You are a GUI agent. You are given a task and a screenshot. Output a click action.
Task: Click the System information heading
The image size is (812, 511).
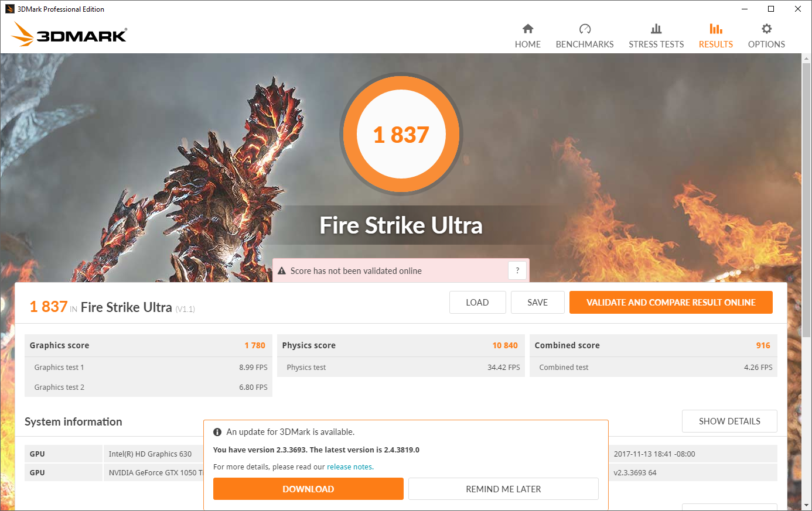73,421
